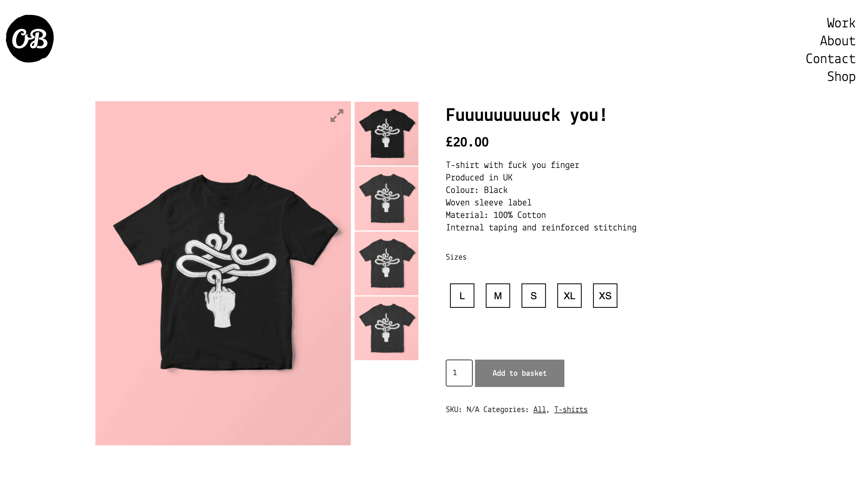Open the All category link
The image size is (863, 504).
click(x=539, y=410)
